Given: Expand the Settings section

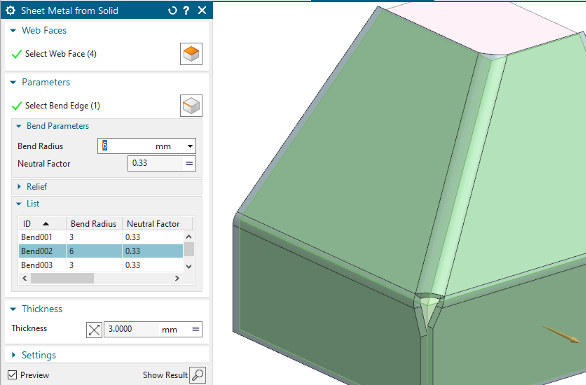Looking at the screenshot, I should coord(13,355).
